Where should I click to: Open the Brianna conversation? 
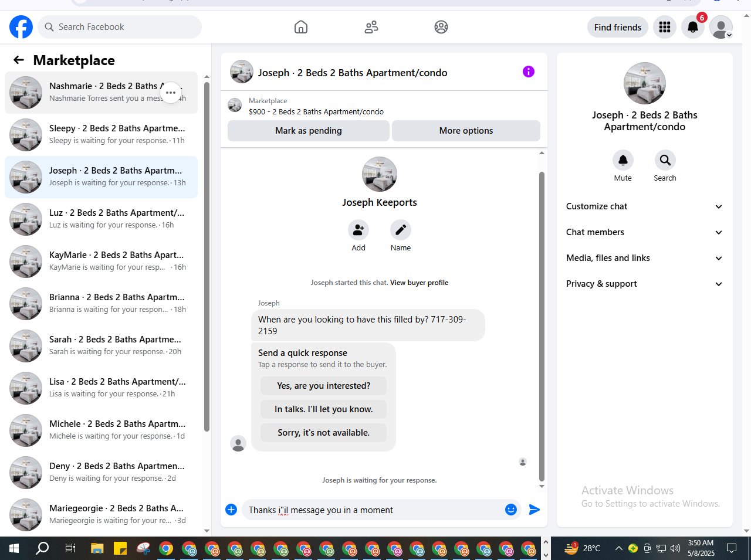pyautogui.click(x=101, y=304)
